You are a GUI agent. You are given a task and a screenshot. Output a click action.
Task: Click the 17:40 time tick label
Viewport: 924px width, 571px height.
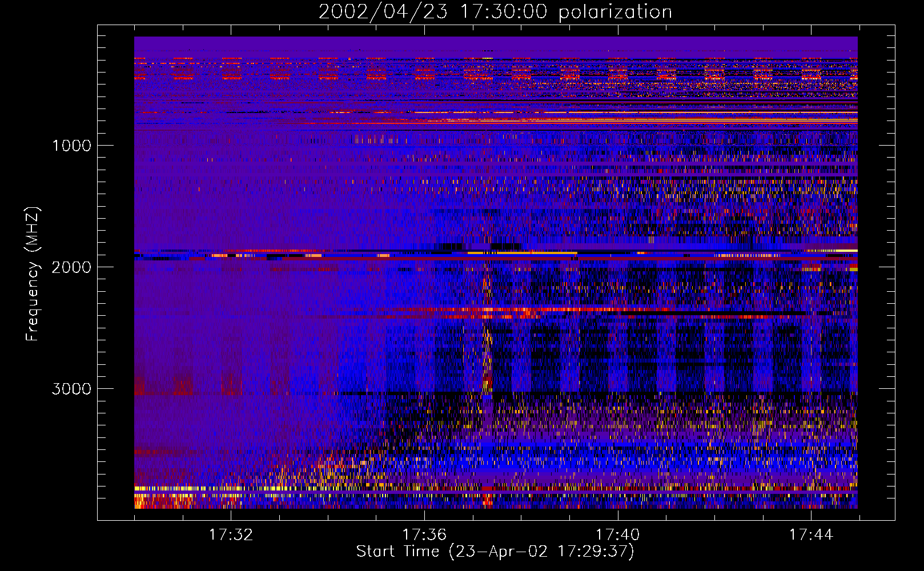coord(617,535)
